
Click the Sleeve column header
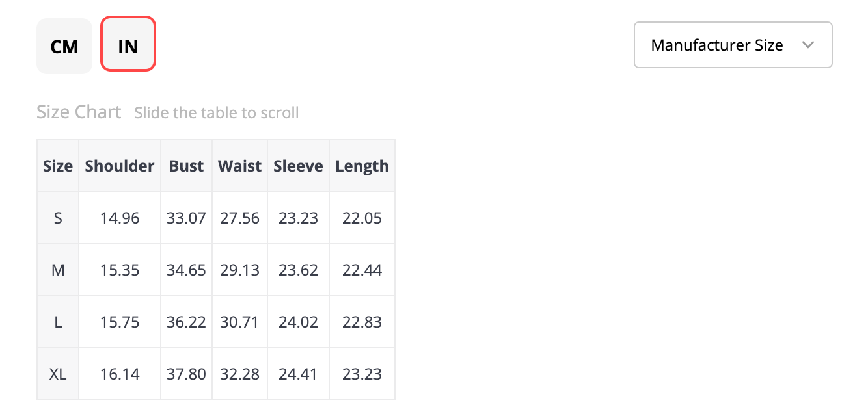(x=298, y=166)
